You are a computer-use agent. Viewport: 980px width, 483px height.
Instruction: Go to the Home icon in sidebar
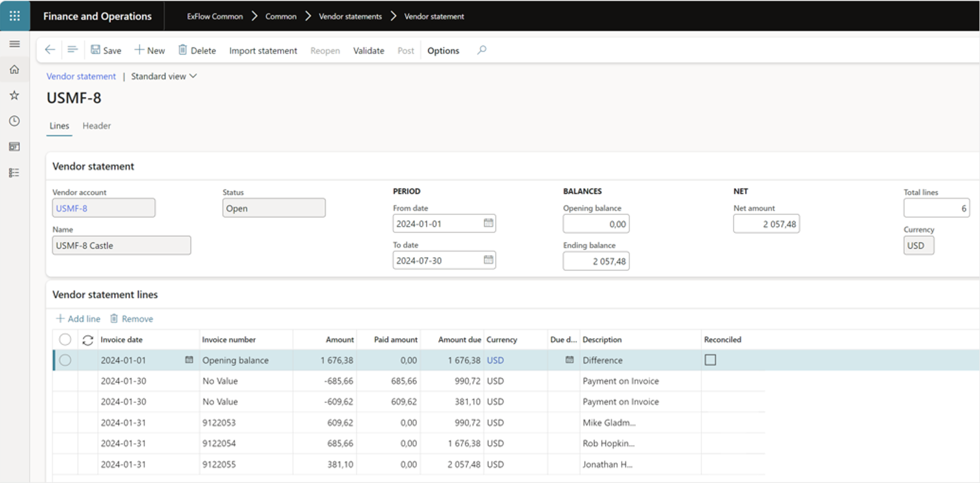[x=14, y=70]
